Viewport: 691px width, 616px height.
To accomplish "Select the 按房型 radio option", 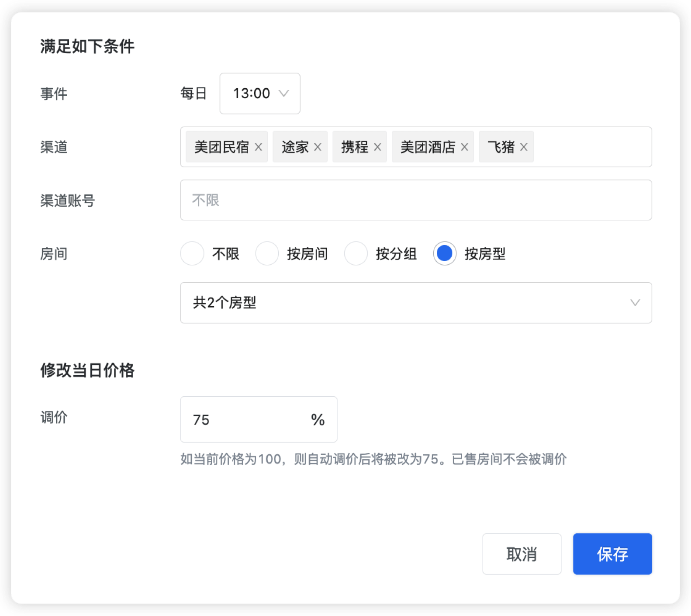I will (445, 253).
